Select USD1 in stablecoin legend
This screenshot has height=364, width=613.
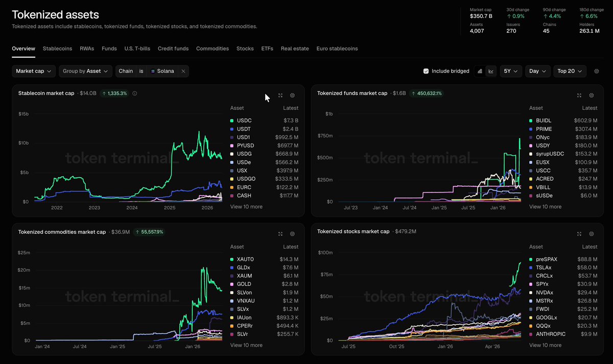[x=264, y=137]
